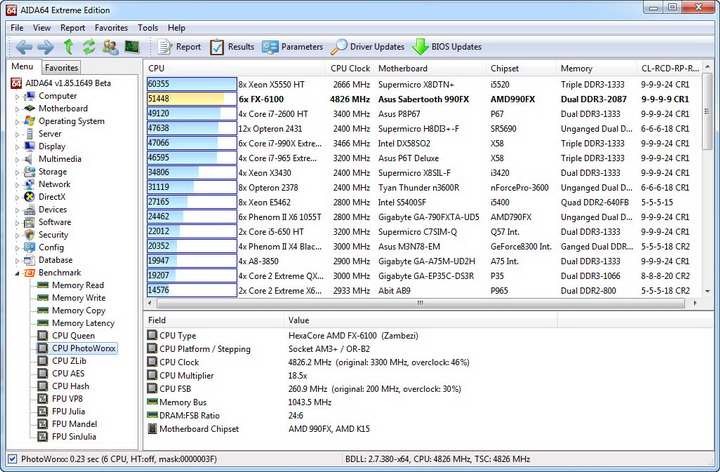720x472 pixels.
Task: Expand the Operating System node
Action: [17, 122]
